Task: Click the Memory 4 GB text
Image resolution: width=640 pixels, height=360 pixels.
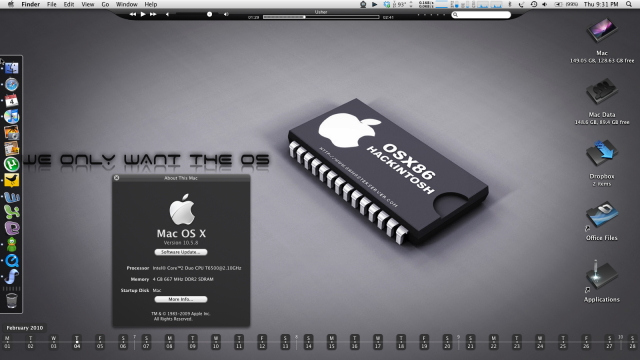Action: [183, 279]
